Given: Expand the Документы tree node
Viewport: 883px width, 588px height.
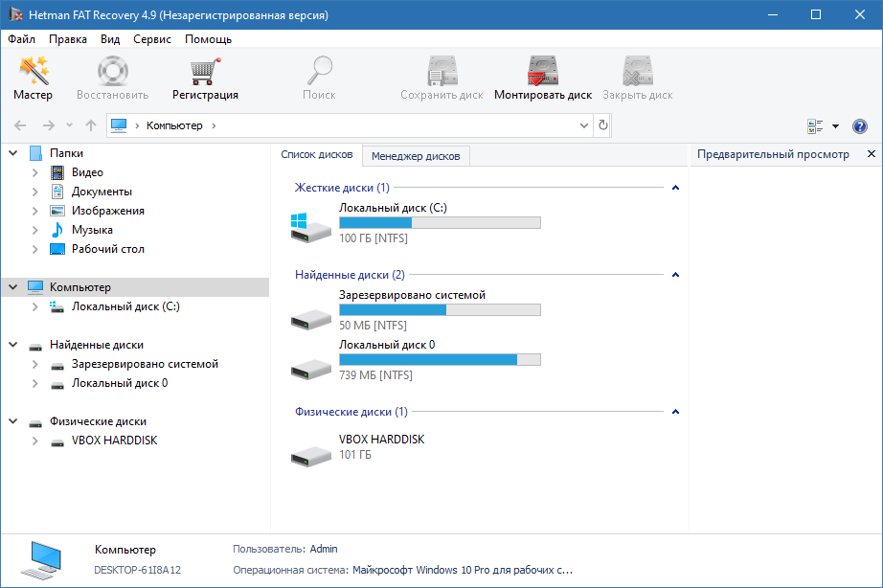Looking at the screenshot, I should point(34,192).
